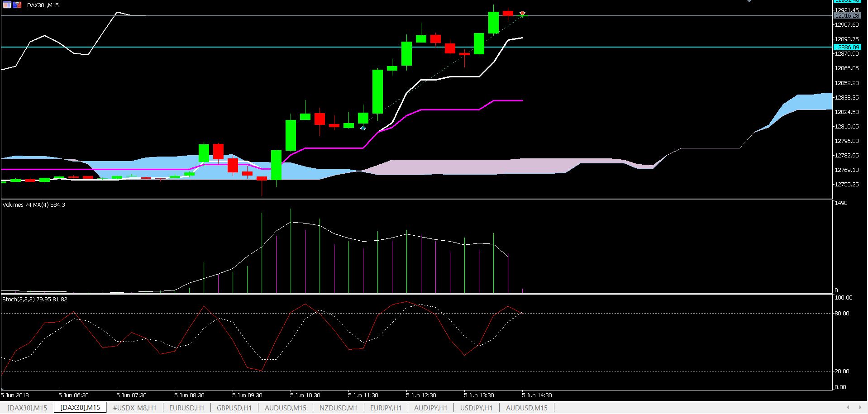The width and height of the screenshot is (868, 414).
Task: Click the 12838.35 price axis value
Action: [x=847, y=98]
